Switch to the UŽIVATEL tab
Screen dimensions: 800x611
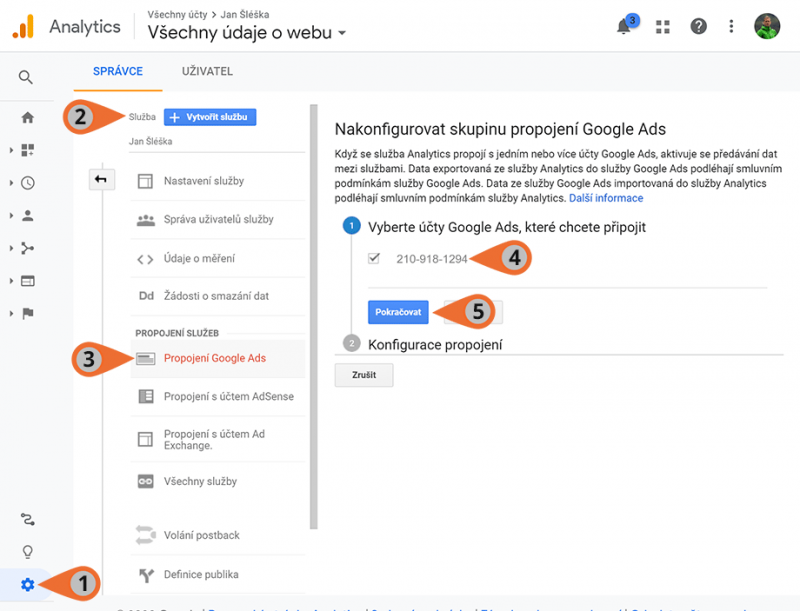[x=207, y=71]
